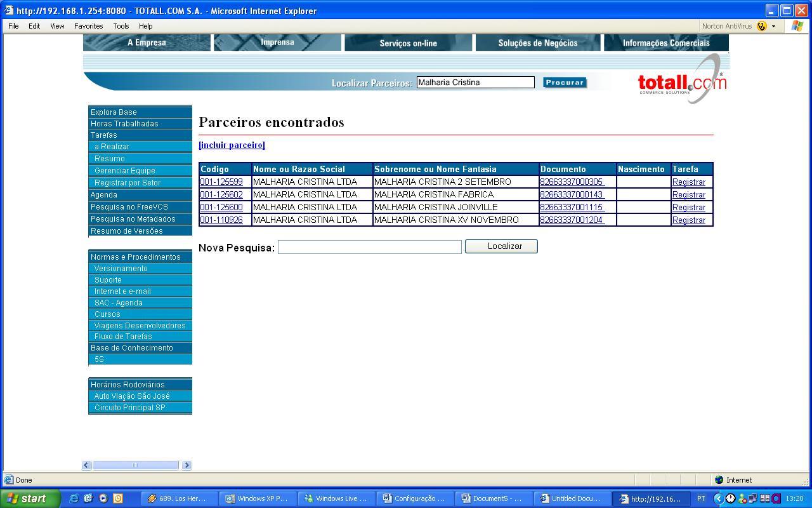Open Versionamento under Normas e Procedimentos

pyautogui.click(x=140, y=268)
